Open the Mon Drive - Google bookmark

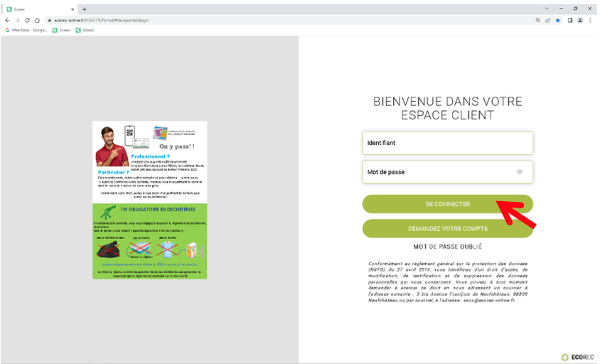click(x=27, y=31)
